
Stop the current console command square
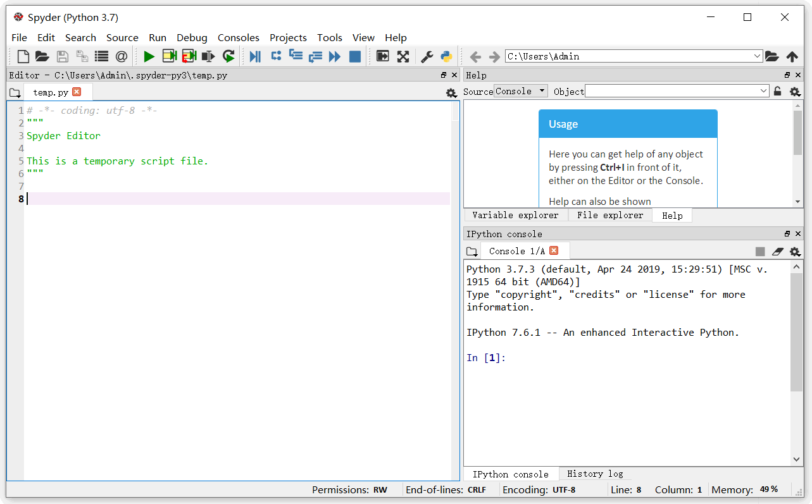point(760,252)
